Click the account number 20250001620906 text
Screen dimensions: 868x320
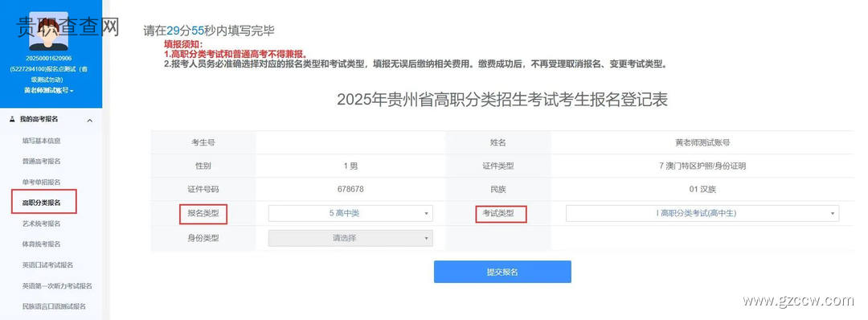pyautogui.click(x=49, y=58)
